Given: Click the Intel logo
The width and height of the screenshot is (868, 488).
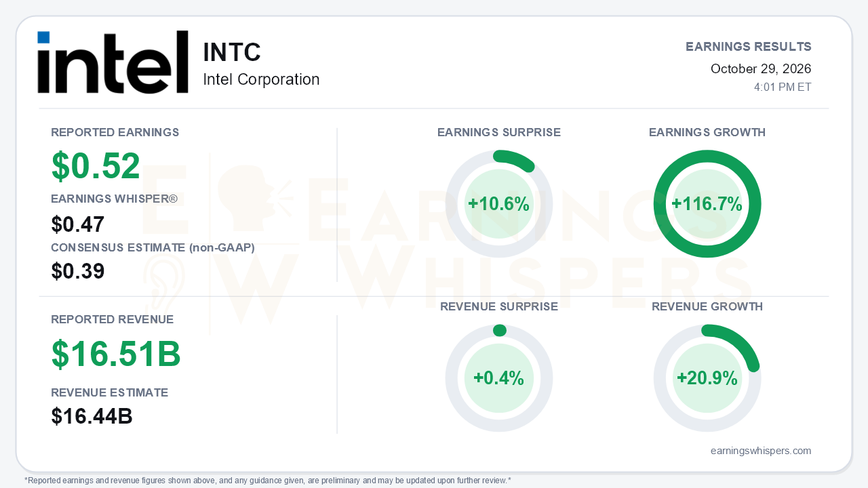Looking at the screenshot, I should click(x=113, y=62).
